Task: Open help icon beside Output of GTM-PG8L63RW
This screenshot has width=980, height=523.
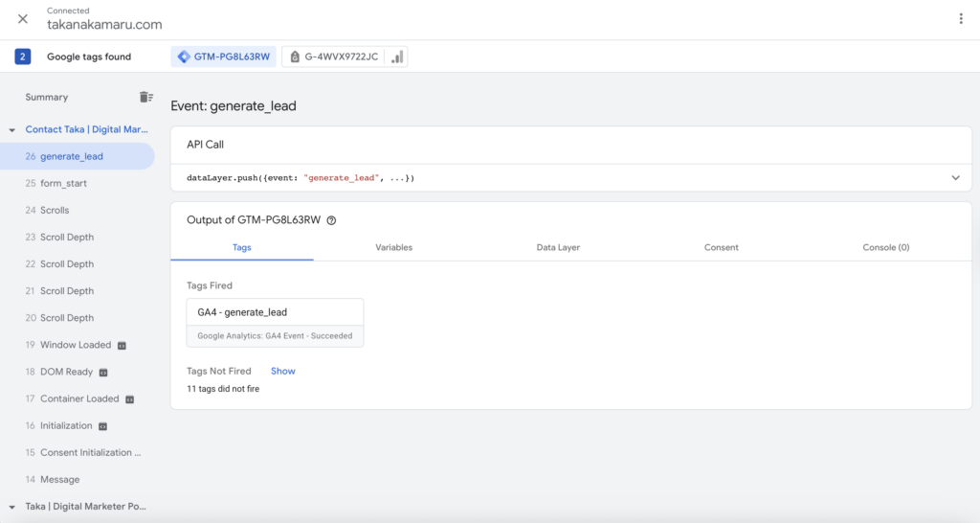Action: tap(331, 220)
